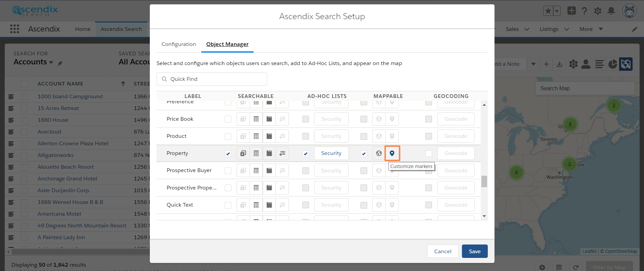Open the user profile avatar
The height and width of the screenshot is (271, 644).
[x=630, y=11]
